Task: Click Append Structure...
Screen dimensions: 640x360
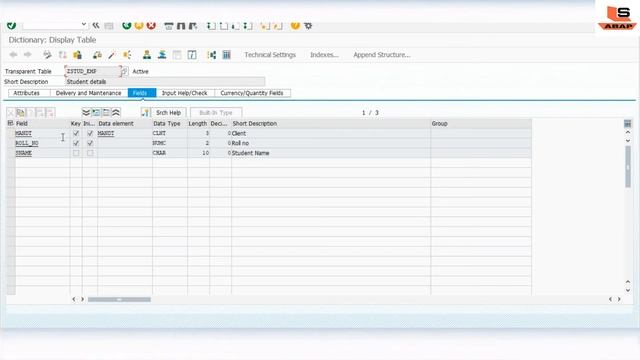Action: [382, 55]
